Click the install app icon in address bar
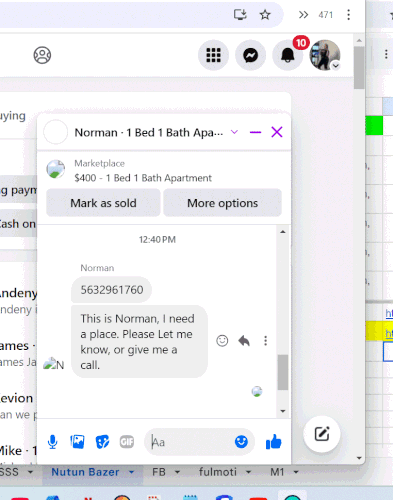The width and height of the screenshot is (393, 500). [x=240, y=15]
